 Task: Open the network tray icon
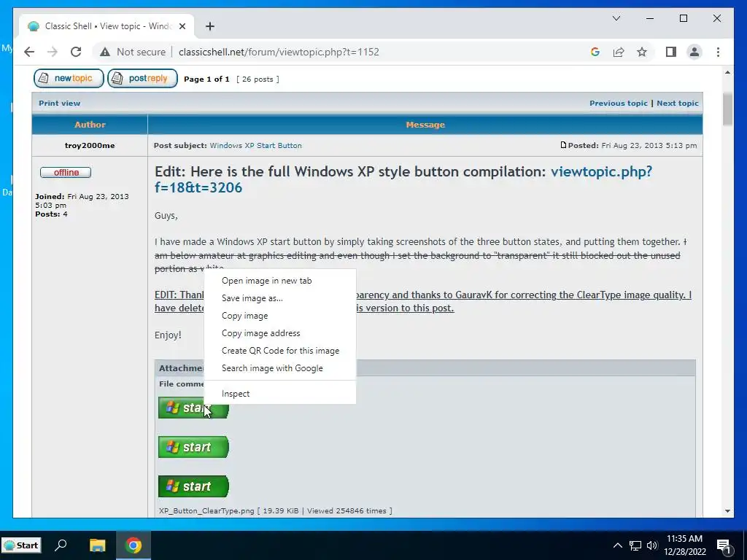click(635, 545)
